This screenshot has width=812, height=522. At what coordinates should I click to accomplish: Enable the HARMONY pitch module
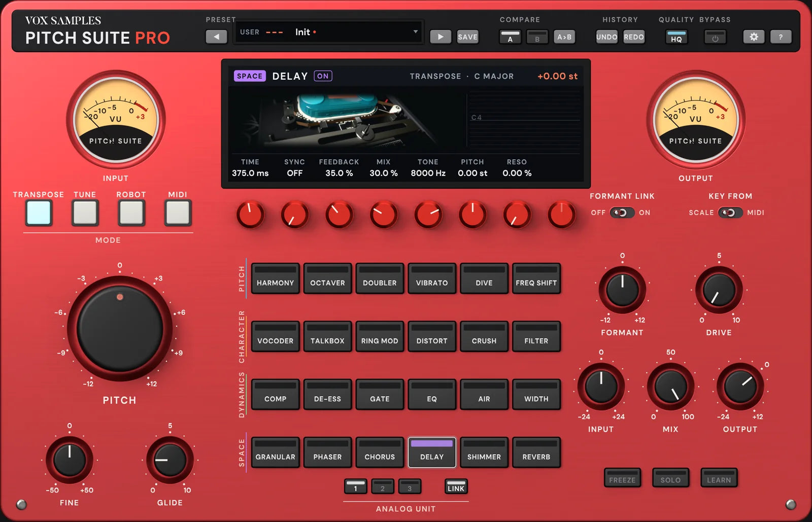coord(275,278)
